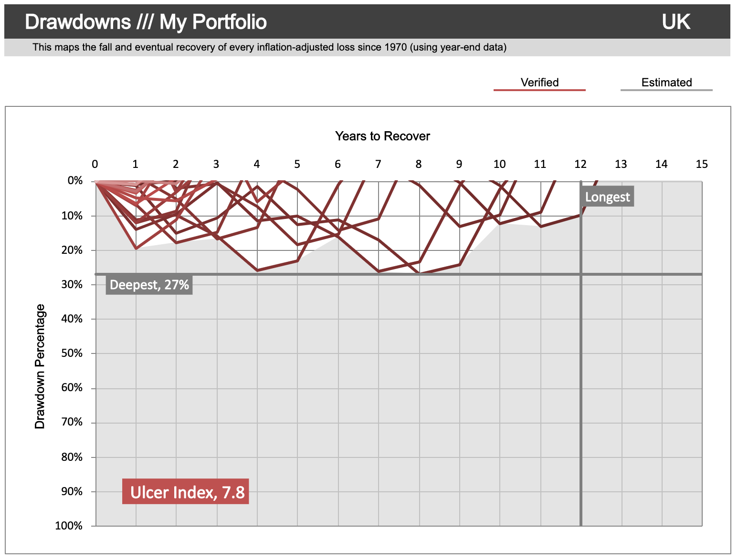Click the Verified legend label

click(539, 83)
